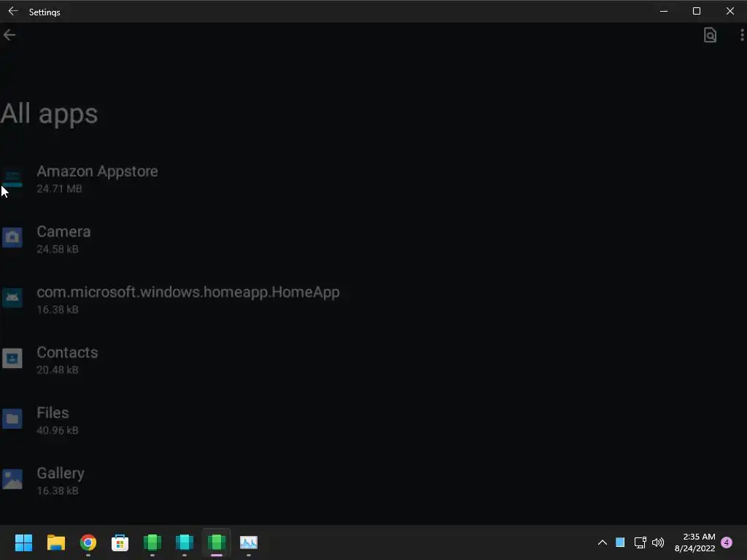Image resolution: width=747 pixels, height=560 pixels.
Task: Click the Contacts app icon
Action: coord(12,358)
